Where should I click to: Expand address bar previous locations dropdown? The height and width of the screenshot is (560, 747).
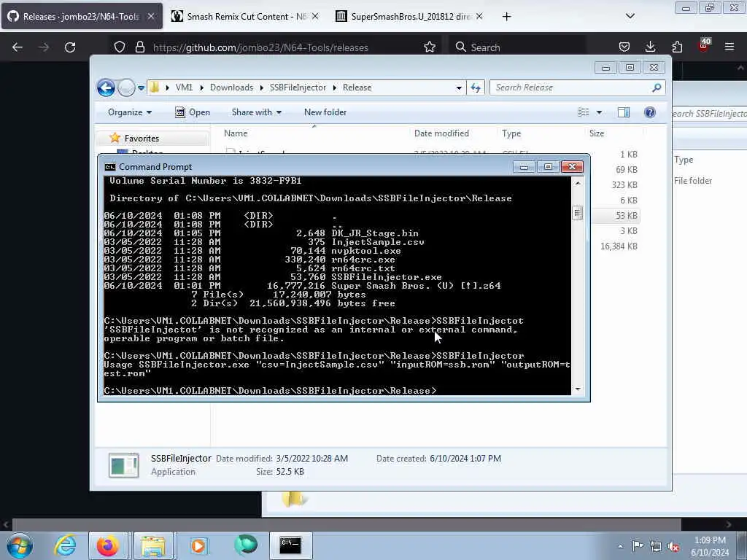click(x=459, y=87)
